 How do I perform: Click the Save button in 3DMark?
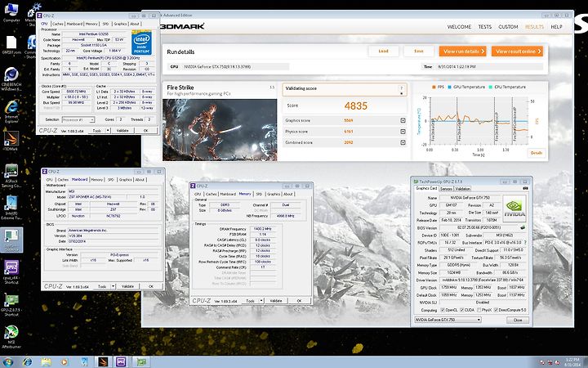418,51
